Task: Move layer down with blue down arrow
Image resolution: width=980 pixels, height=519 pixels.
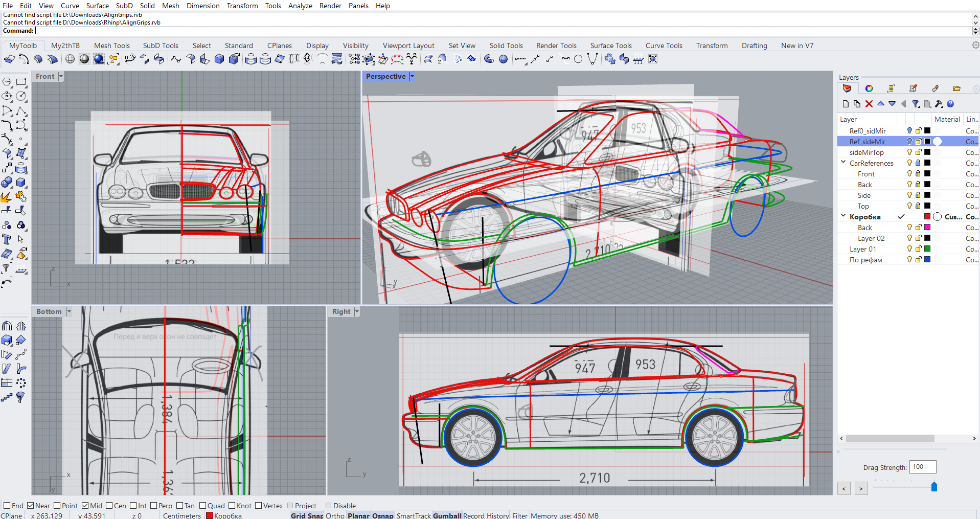Action: pos(892,104)
